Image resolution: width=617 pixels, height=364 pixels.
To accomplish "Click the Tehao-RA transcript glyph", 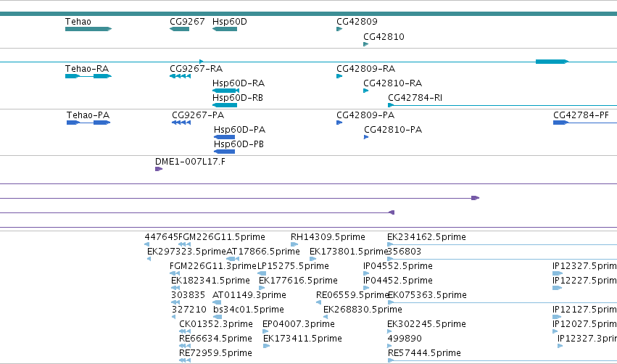I will [x=88, y=76].
